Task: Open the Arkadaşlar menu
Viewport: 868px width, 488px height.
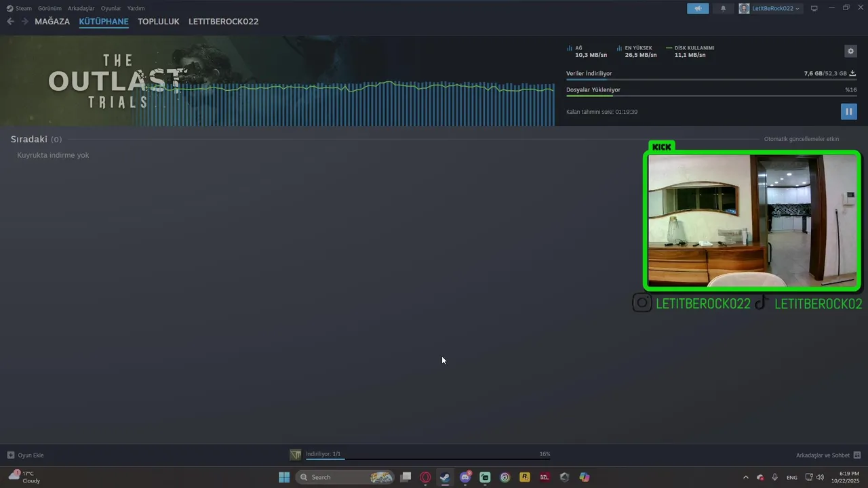Action: point(81,8)
